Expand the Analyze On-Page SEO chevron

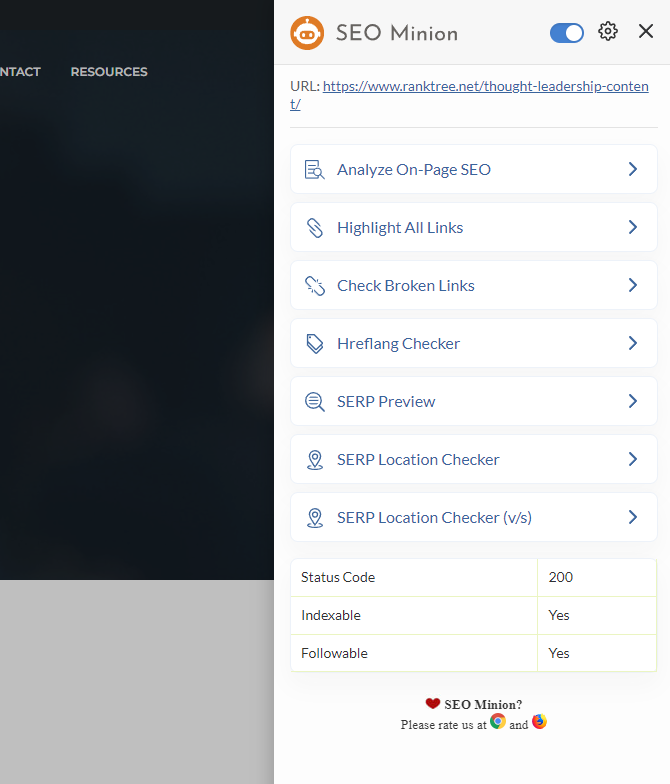[632, 169]
